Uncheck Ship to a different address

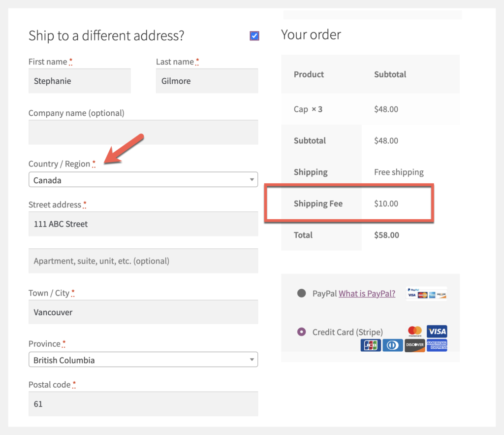(254, 35)
